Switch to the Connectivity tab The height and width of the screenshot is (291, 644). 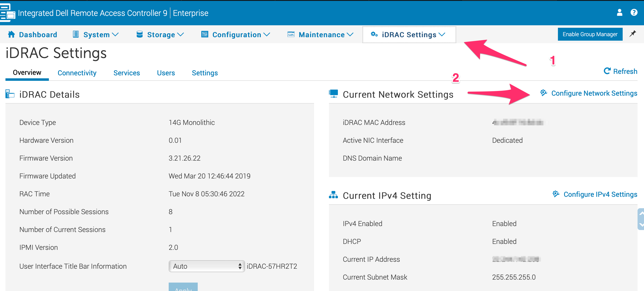pos(77,73)
